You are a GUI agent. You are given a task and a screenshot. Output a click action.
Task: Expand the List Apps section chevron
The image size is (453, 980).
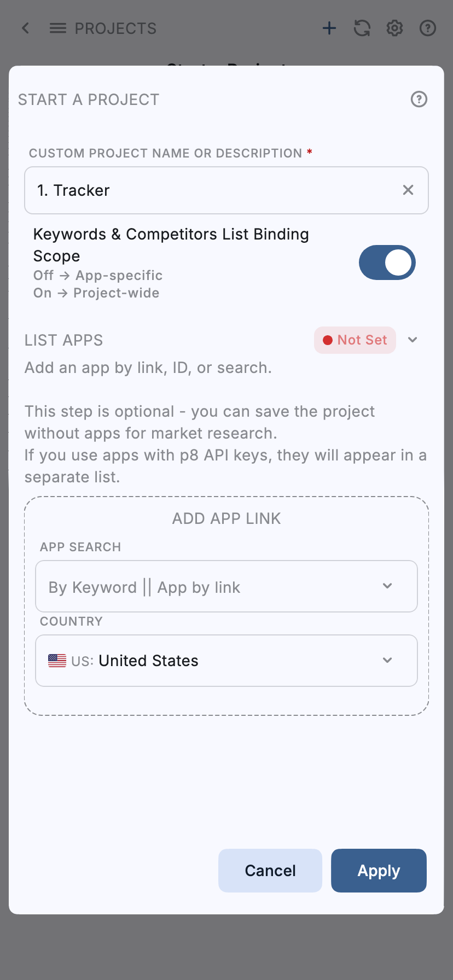[x=413, y=340]
